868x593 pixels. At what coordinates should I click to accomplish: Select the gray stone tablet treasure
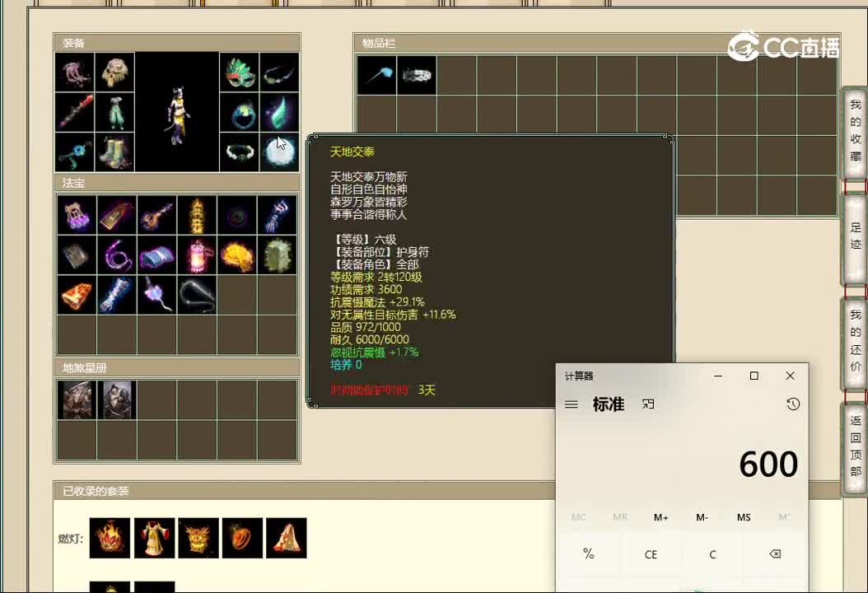click(77, 254)
